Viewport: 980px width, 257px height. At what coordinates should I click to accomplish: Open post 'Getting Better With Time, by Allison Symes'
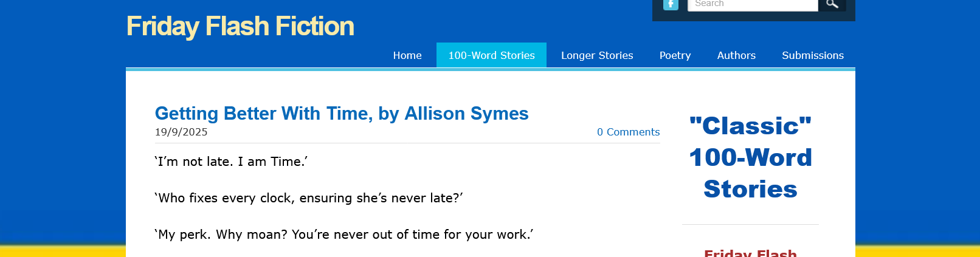pyautogui.click(x=342, y=114)
